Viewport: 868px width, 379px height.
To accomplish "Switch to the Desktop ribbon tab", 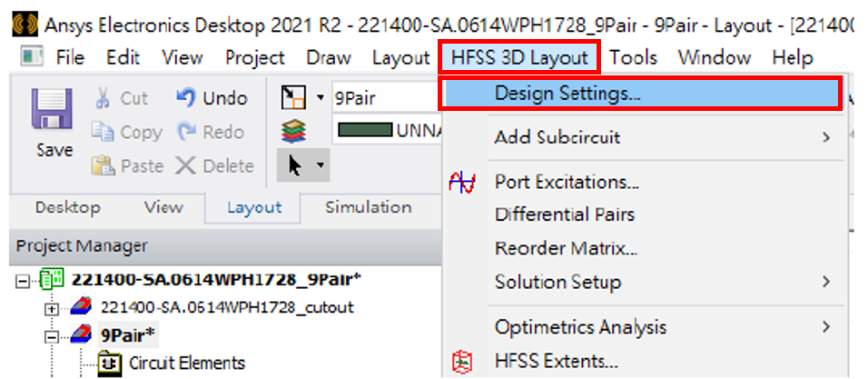I will (67, 207).
